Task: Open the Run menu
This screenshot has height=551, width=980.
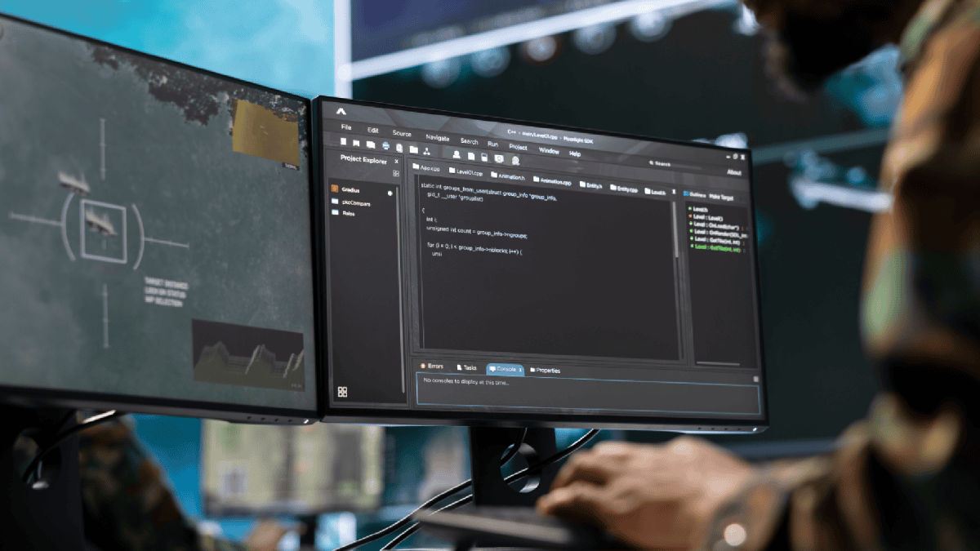Action: point(492,144)
